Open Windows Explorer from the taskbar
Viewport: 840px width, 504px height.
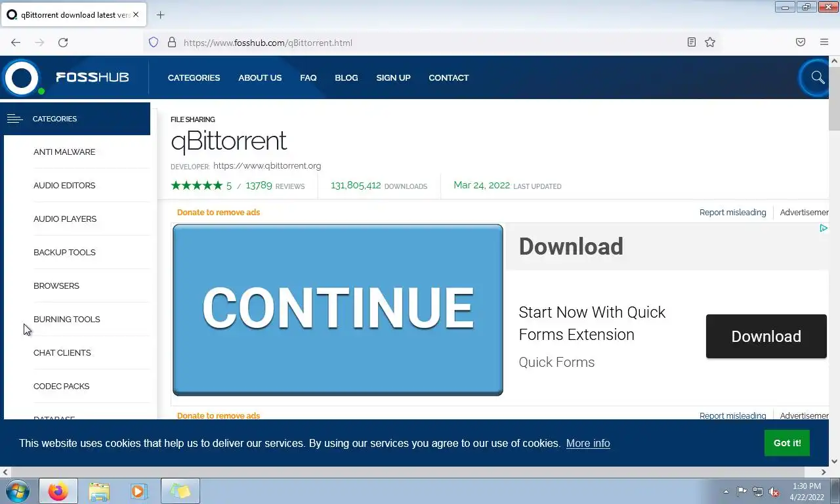coord(99,492)
